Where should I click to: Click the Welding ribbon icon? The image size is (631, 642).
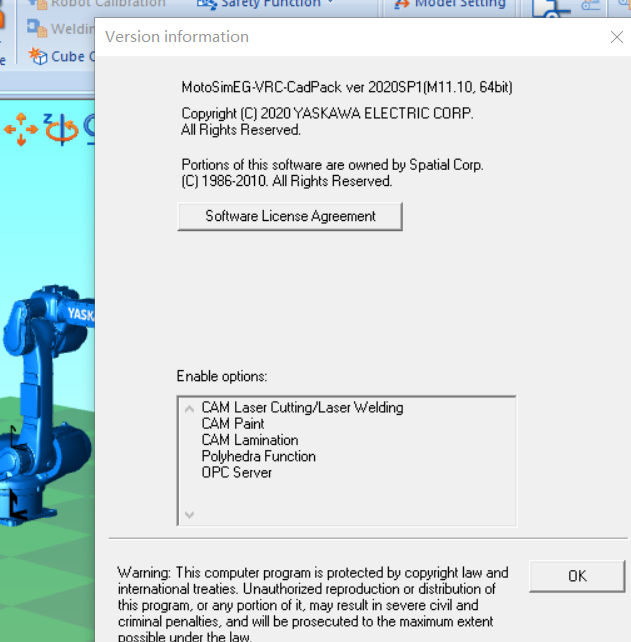point(38,29)
